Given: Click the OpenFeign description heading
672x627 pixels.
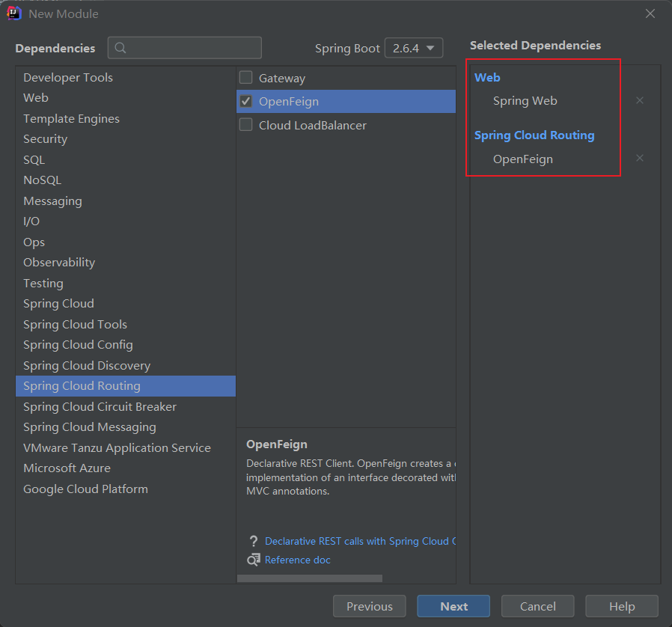Looking at the screenshot, I should 277,444.
